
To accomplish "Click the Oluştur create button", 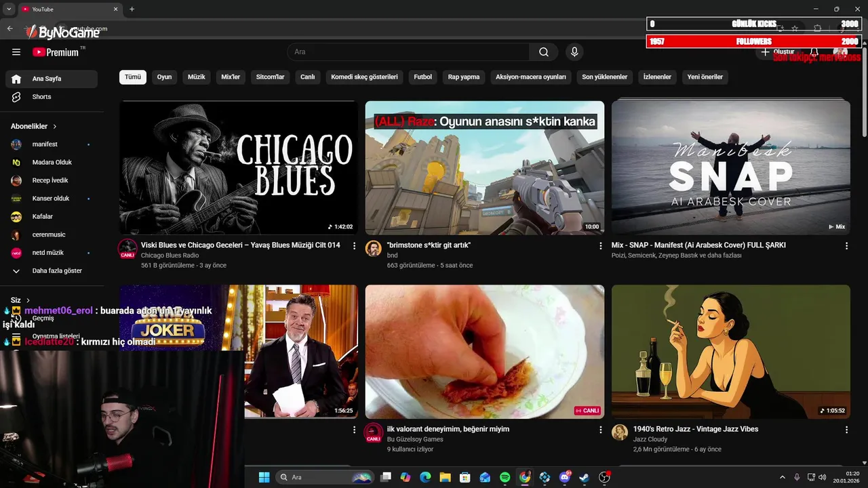I will 777,52.
